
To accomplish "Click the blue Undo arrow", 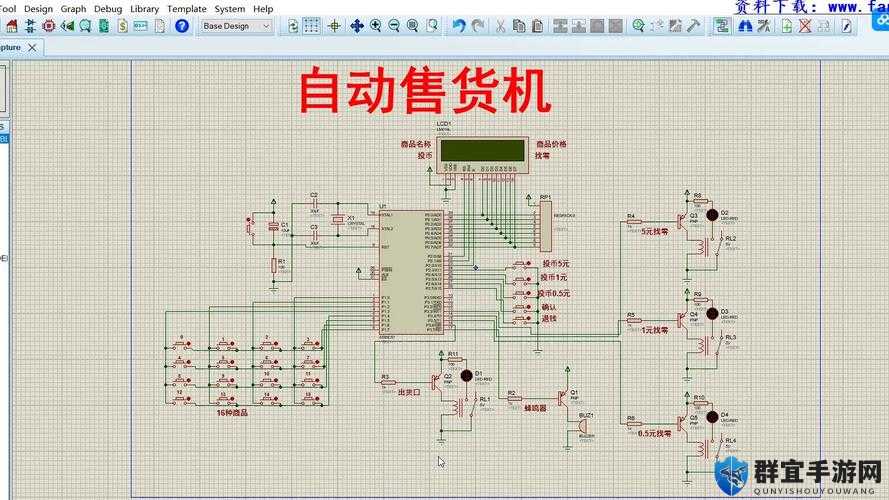I will [459, 26].
